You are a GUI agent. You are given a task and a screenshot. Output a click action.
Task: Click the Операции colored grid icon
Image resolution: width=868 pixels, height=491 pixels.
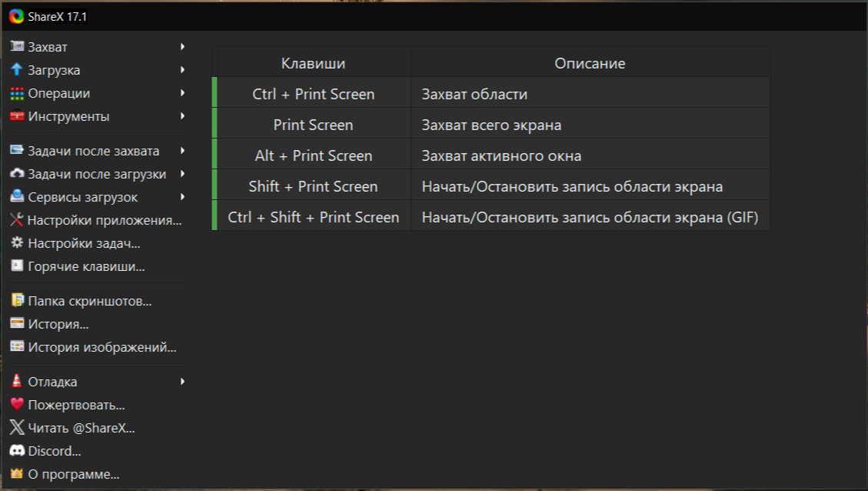tap(17, 93)
